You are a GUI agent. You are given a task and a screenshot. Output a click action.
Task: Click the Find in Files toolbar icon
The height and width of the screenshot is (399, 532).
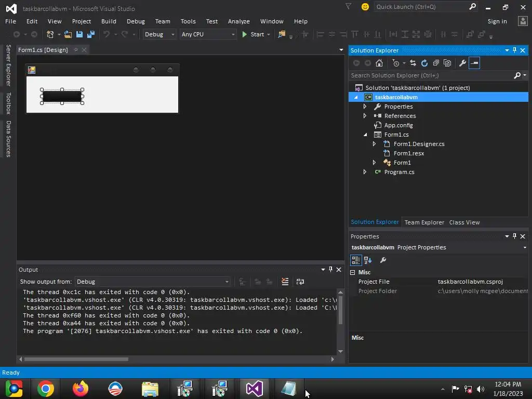click(x=282, y=34)
